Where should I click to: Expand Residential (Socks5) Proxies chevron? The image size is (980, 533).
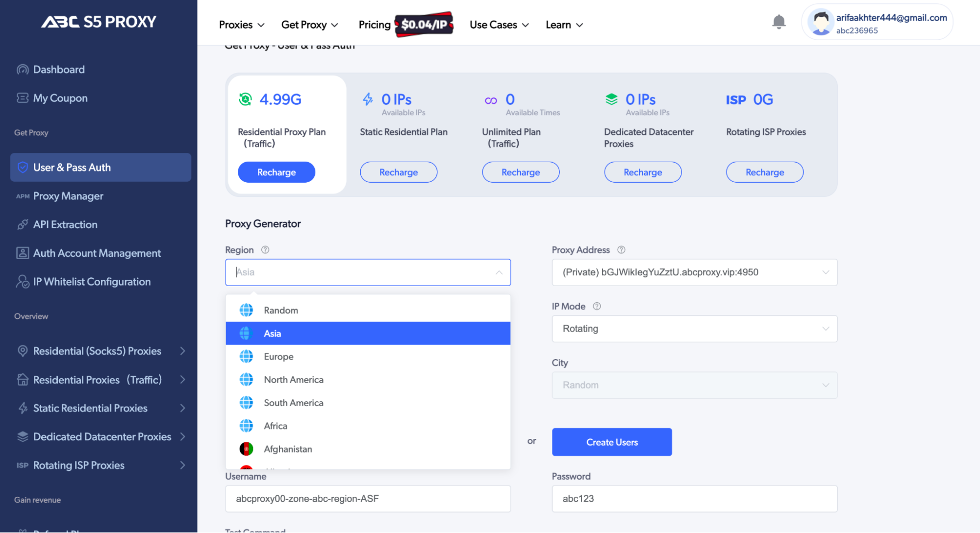point(182,351)
